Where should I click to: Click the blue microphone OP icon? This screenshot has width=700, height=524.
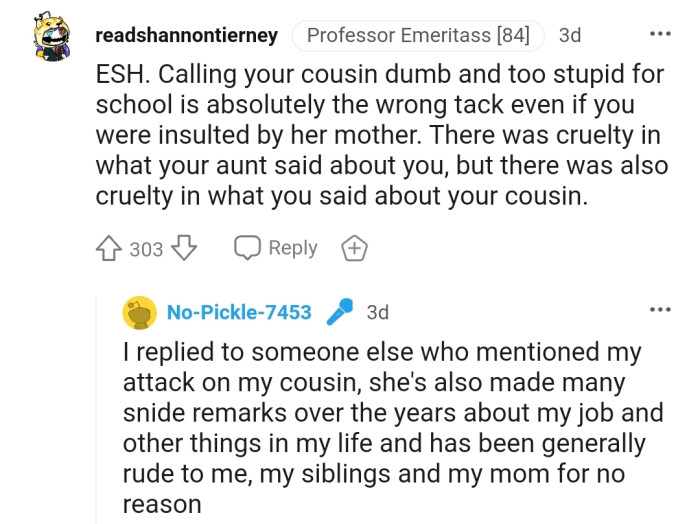click(339, 312)
